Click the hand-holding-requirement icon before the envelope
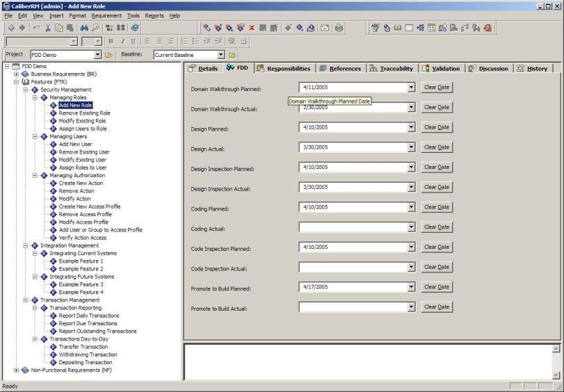The width and height of the screenshot is (564, 392). coord(311,28)
